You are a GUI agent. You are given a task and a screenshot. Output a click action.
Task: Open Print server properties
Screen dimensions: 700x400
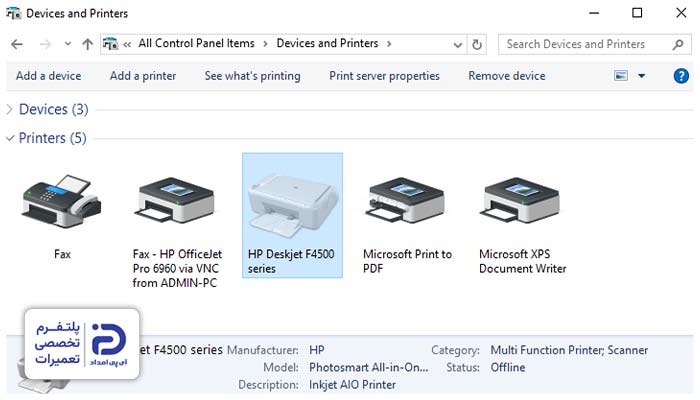[384, 76]
